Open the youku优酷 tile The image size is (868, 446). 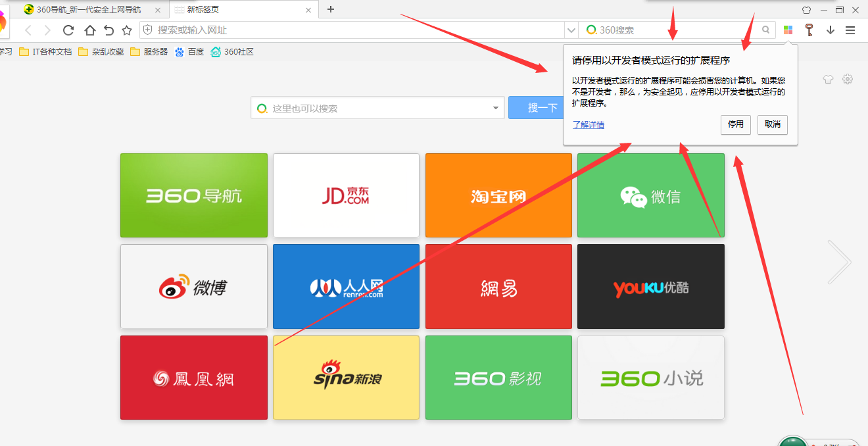[x=651, y=287]
